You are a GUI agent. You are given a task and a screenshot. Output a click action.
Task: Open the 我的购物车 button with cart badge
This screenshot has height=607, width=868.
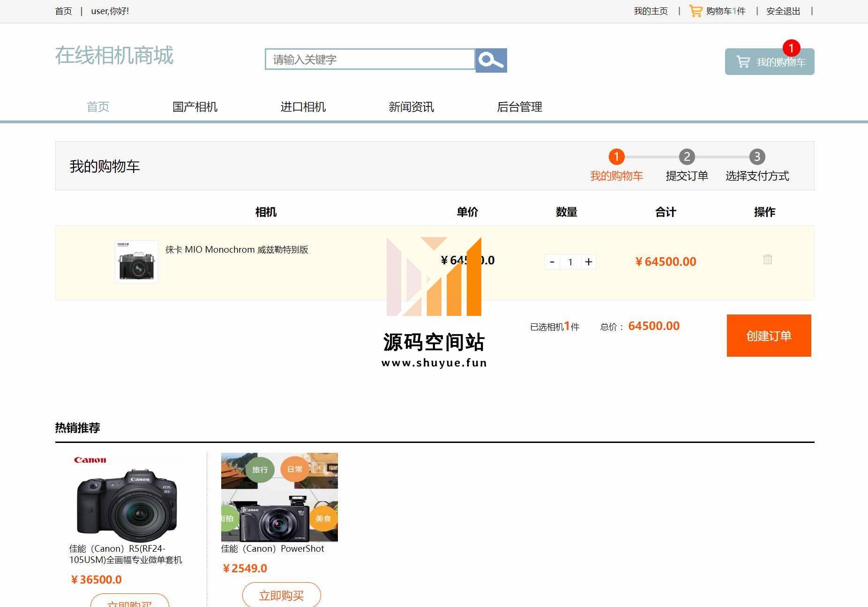(x=769, y=62)
